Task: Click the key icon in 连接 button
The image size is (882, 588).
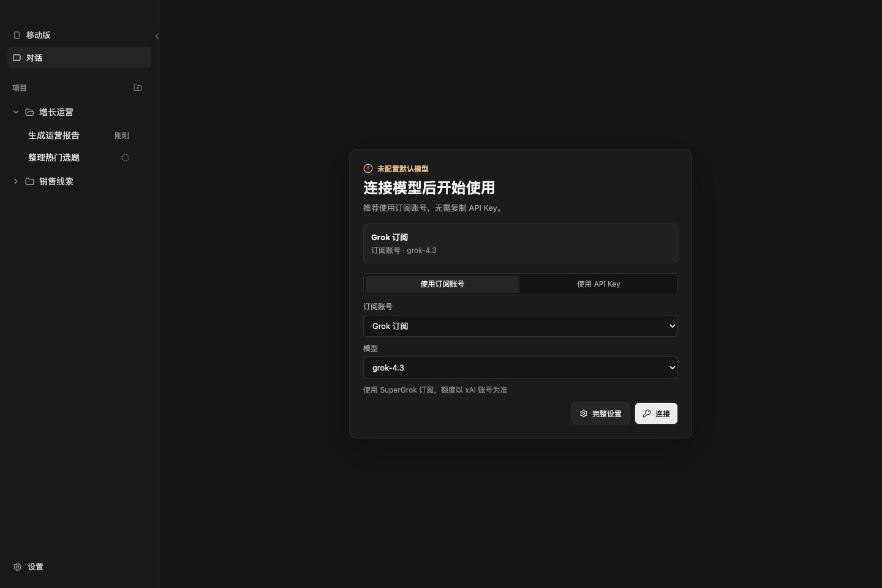Action: point(647,413)
